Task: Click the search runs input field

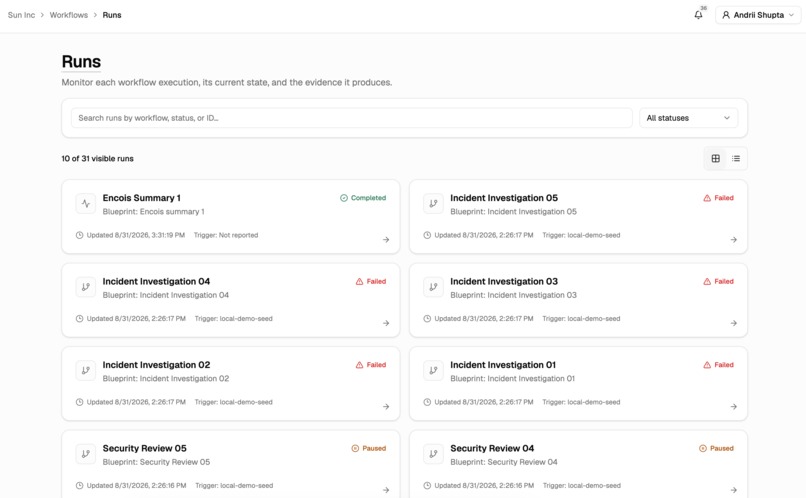Action: pos(352,118)
